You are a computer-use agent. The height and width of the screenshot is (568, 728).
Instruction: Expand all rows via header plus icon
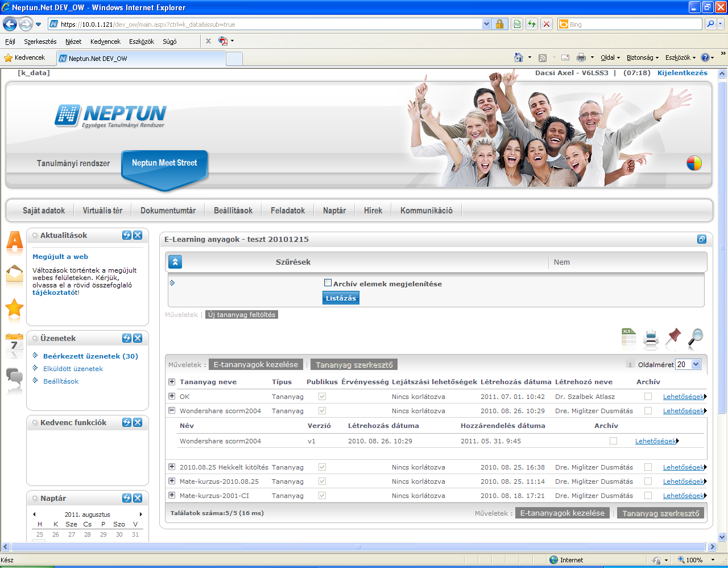click(x=172, y=381)
